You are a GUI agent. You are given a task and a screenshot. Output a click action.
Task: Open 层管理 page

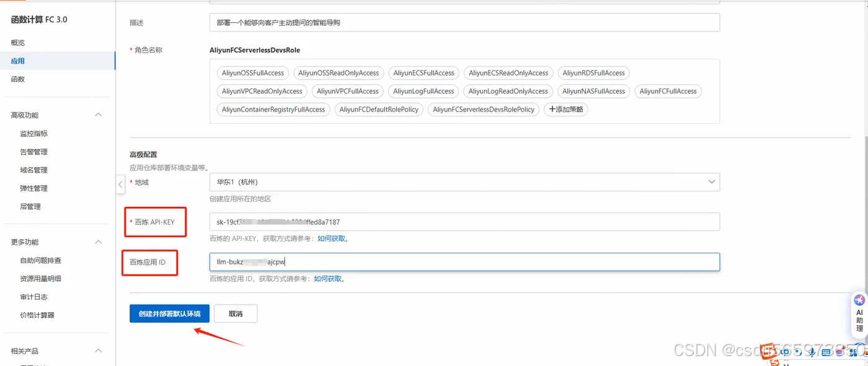pyautogui.click(x=30, y=207)
